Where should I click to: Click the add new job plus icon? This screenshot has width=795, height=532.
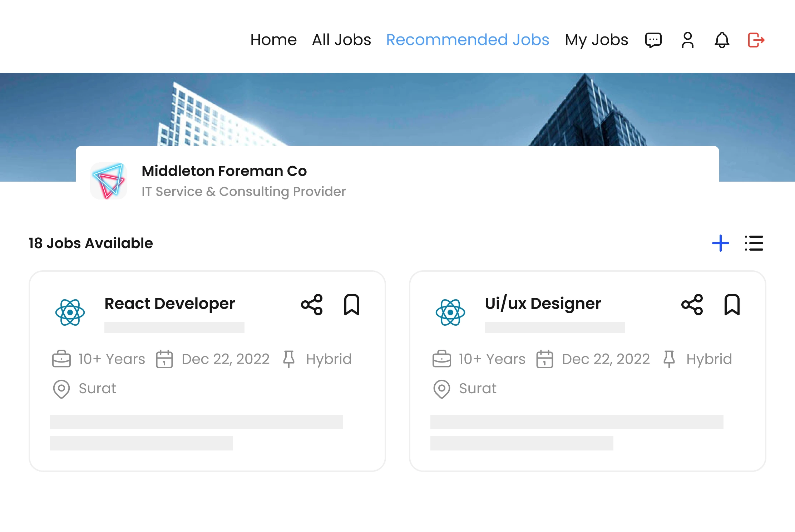point(720,243)
